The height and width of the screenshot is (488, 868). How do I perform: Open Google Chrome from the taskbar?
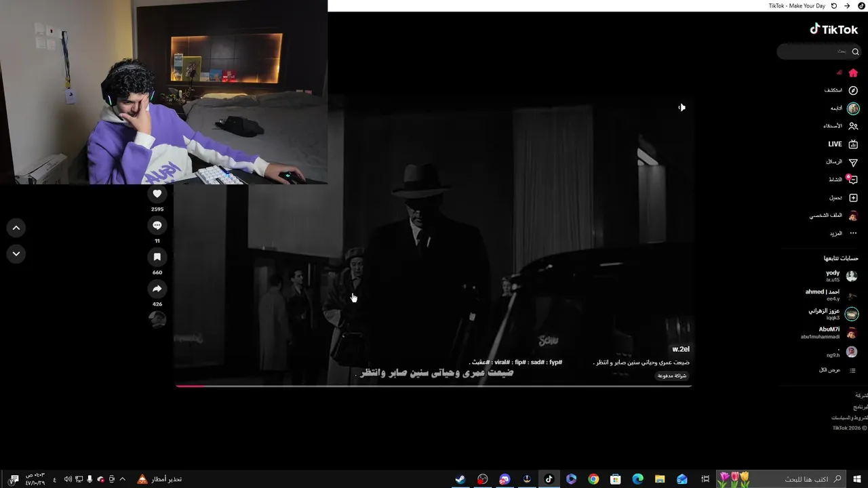[x=593, y=479]
